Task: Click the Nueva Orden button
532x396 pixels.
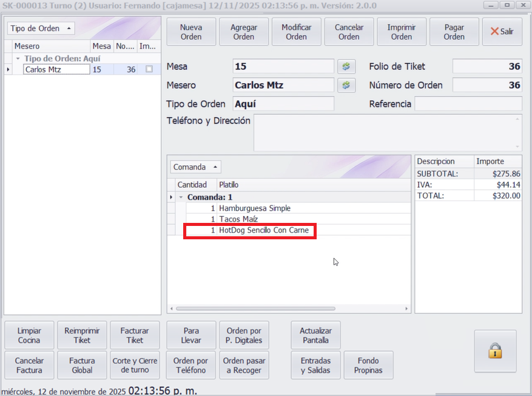Action: [x=191, y=32]
